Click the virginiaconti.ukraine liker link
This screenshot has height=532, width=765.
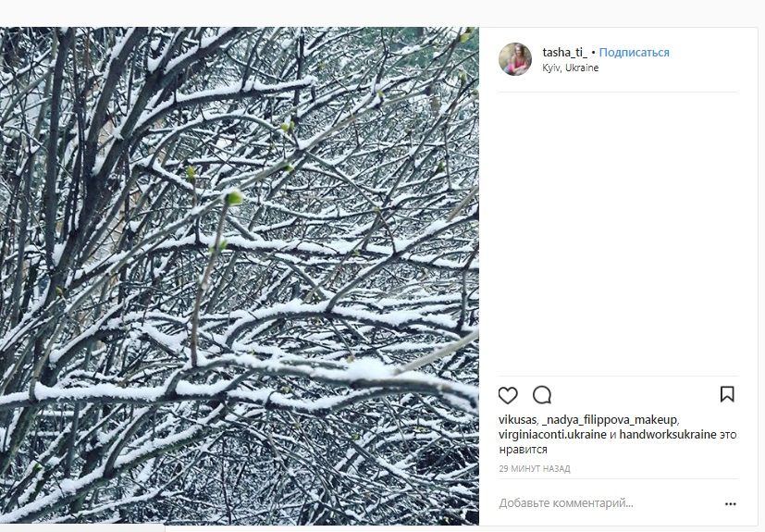tap(552, 434)
